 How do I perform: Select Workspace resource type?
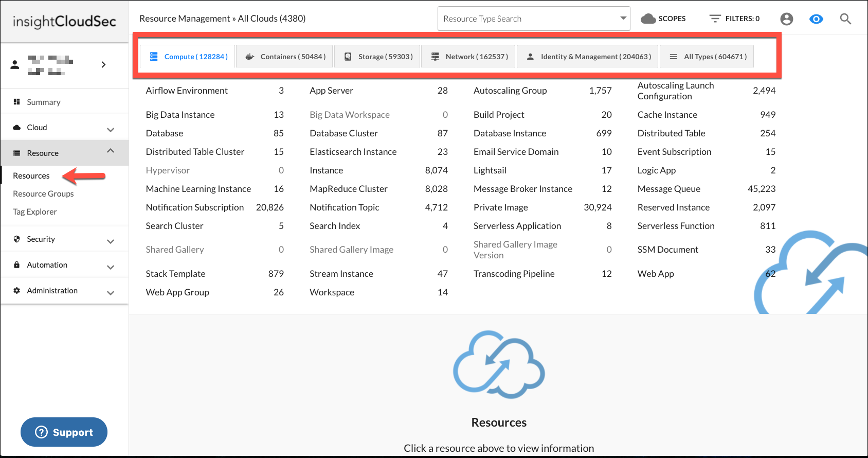(332, 292)
